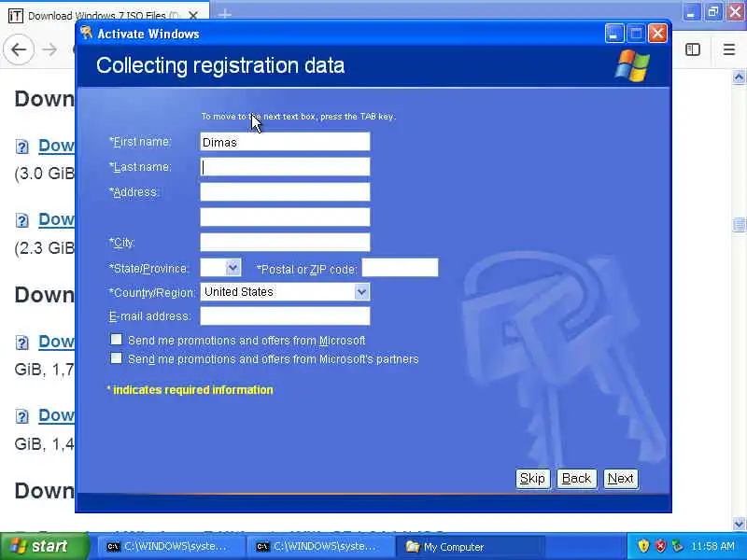Image resolution: width=747 pixels, height=560 pixels.
Task: Click the Back button
Action: (x=576, y=479)
